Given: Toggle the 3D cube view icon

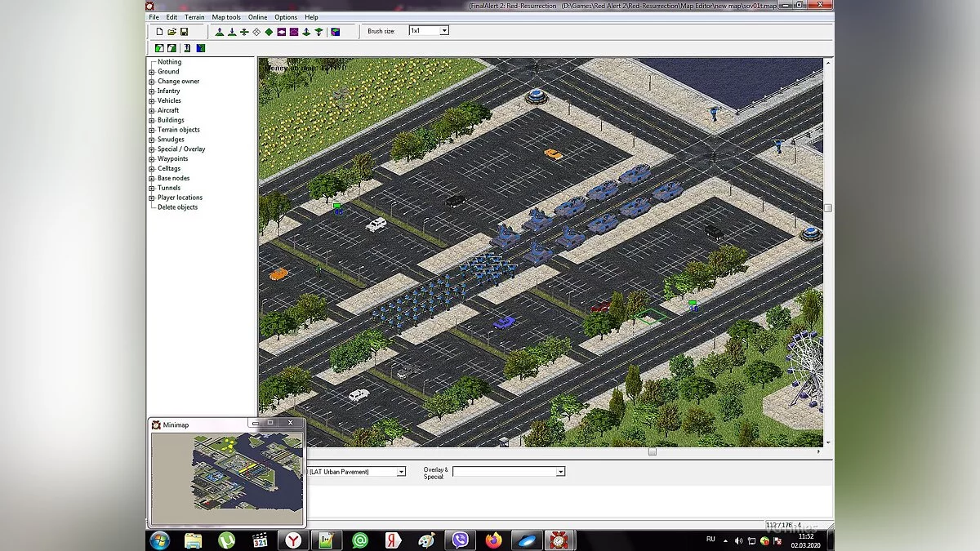Looking at the screenshot, I should tap(335, 32).
